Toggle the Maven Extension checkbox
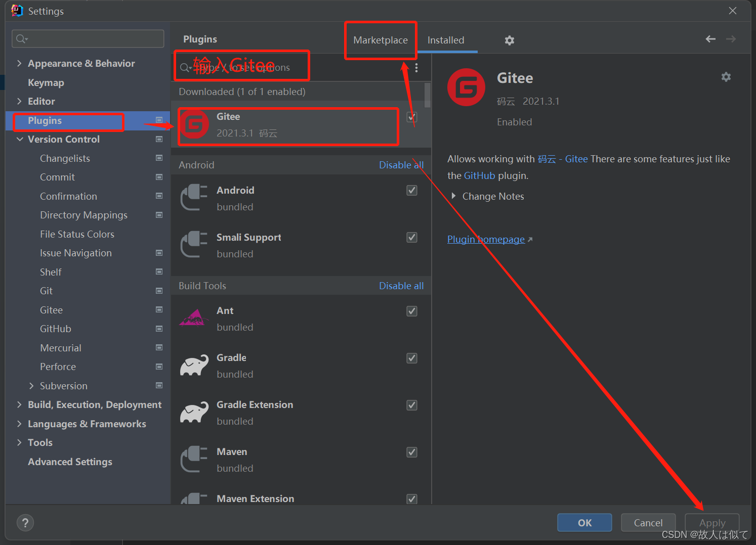 point(412,499)
